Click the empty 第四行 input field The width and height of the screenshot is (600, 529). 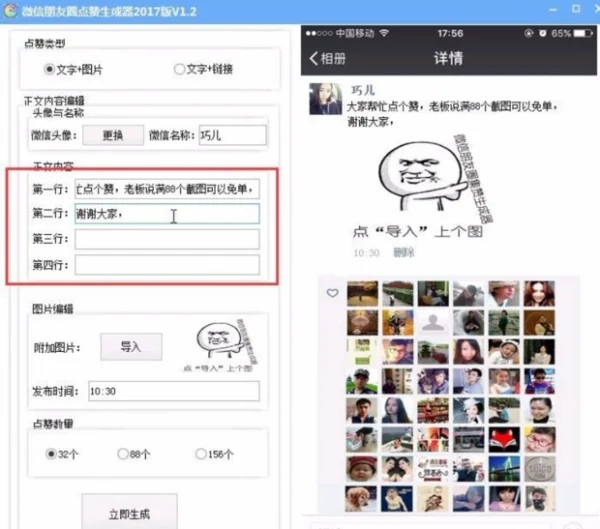[x=167, y=265]
